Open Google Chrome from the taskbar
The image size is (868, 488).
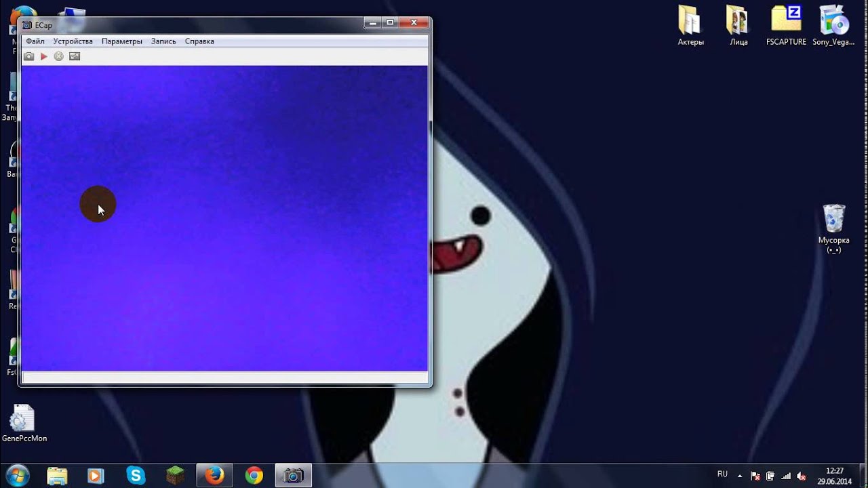254,476
